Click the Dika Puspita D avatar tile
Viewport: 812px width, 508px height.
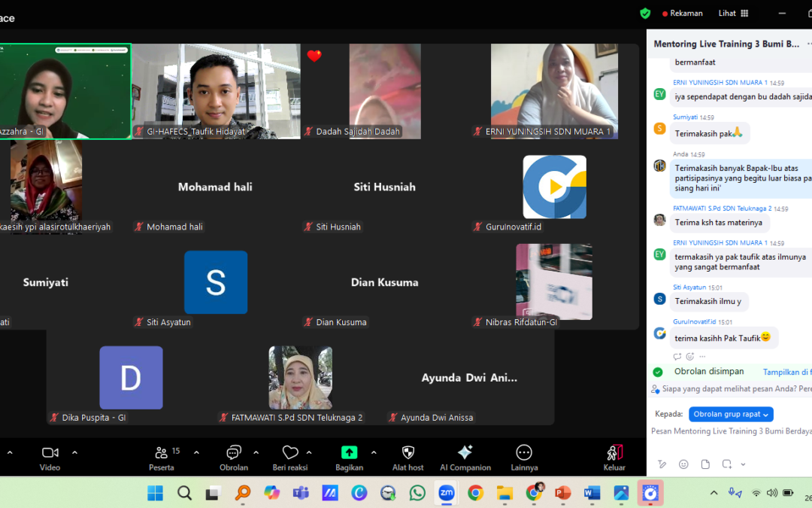point(131,378)
